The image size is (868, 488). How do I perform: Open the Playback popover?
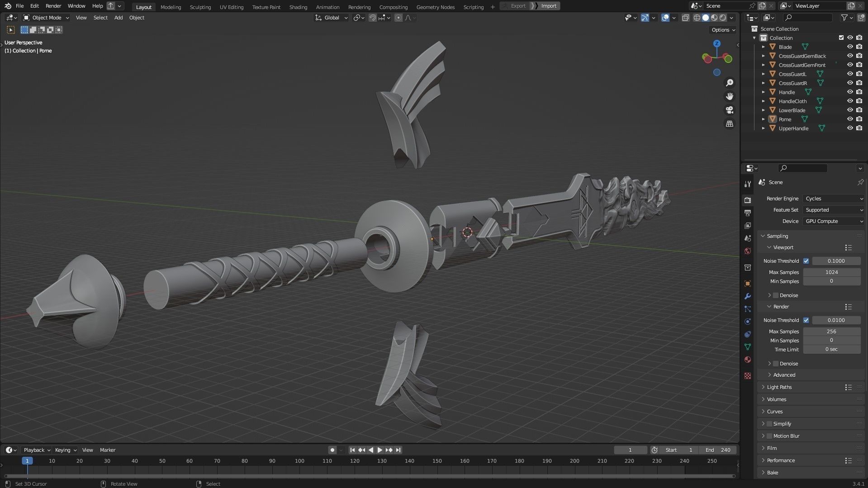pos(36,450)
